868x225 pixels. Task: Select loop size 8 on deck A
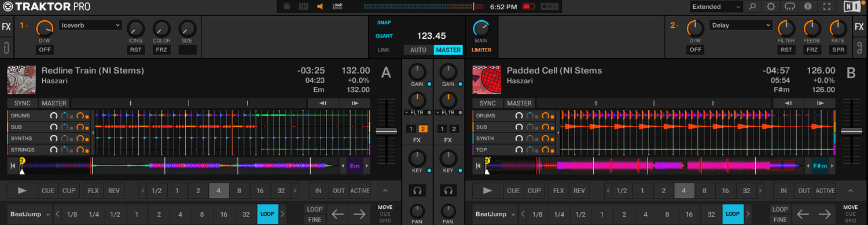pos(239,190)
